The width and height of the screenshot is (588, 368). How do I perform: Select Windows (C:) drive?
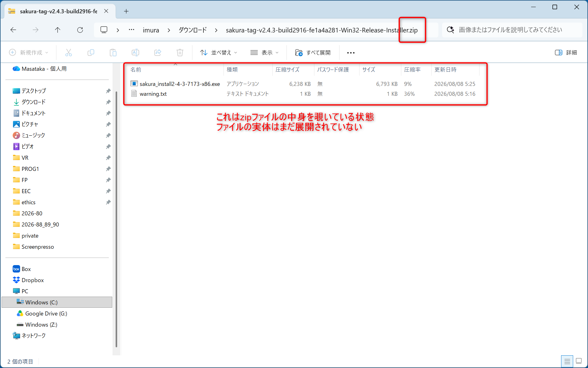point(57,302)
